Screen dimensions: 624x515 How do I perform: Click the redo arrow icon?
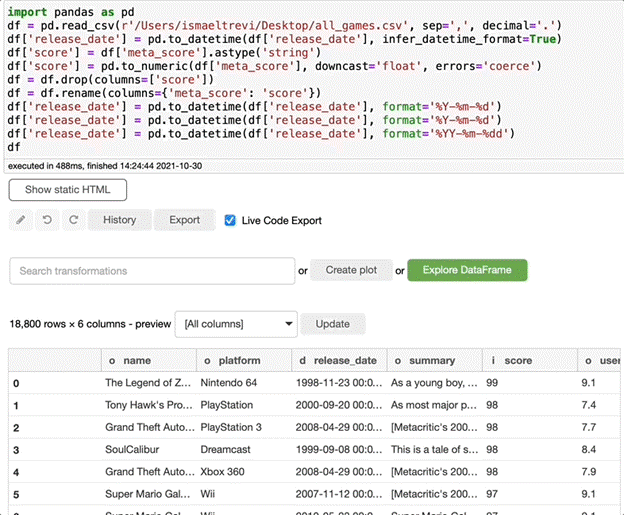(72, 220)
